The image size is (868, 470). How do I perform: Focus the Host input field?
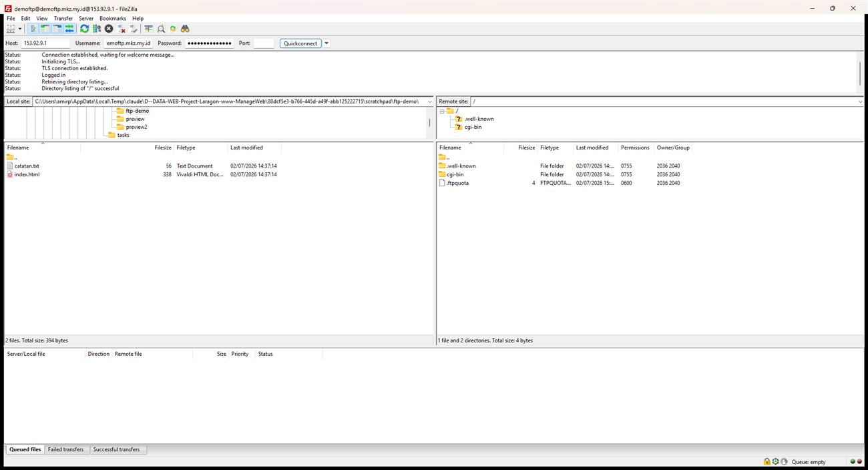pyautogui.click(x=45, y=43)
